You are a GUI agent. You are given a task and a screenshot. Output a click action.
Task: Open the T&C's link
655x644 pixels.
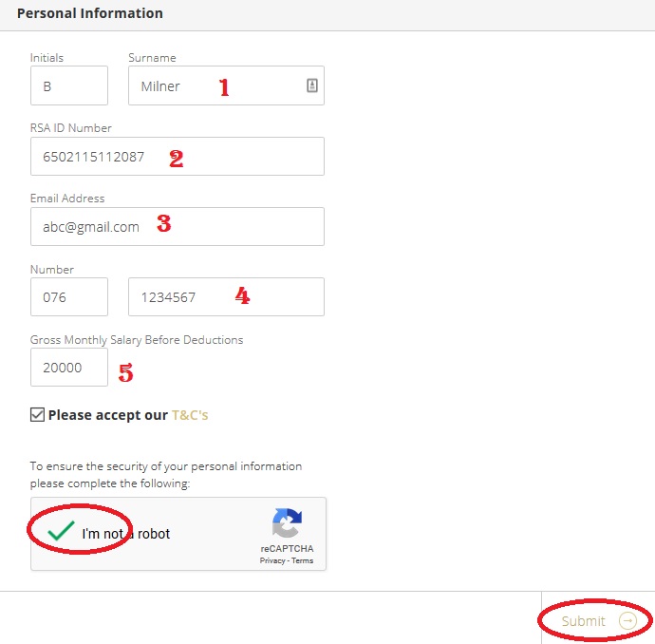click(190, 415)
